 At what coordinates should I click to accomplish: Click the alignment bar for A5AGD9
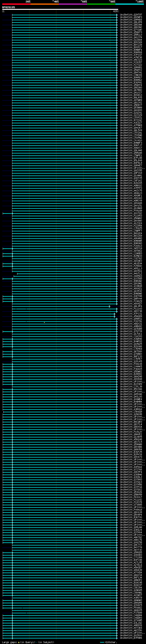pyautogui.click(x=64, y=316)
